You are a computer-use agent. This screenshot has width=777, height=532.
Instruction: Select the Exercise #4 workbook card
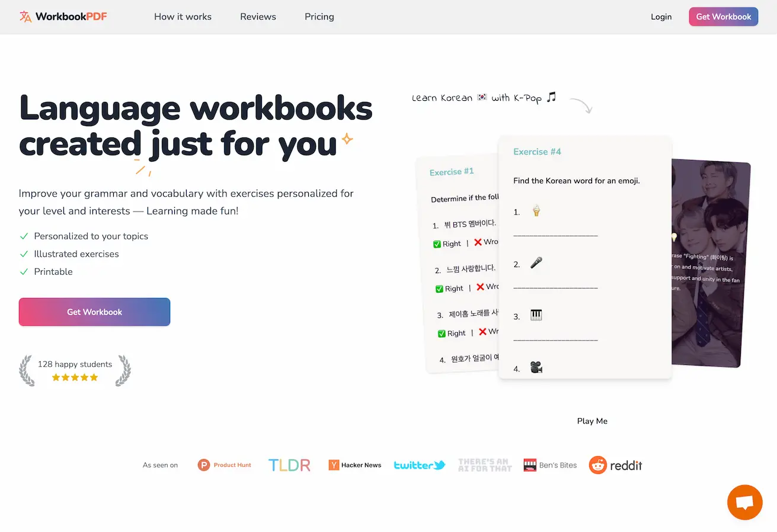(x=585, y=257)
